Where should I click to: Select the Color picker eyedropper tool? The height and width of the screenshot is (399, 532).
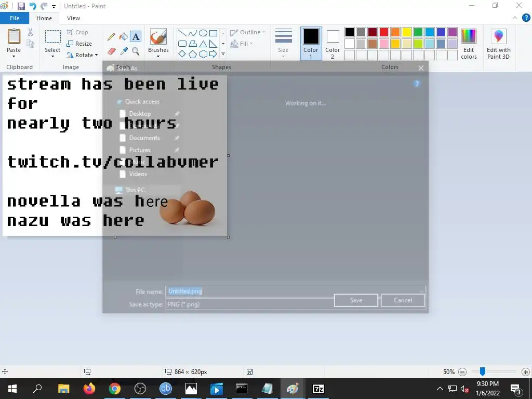(x=124, y=51)
